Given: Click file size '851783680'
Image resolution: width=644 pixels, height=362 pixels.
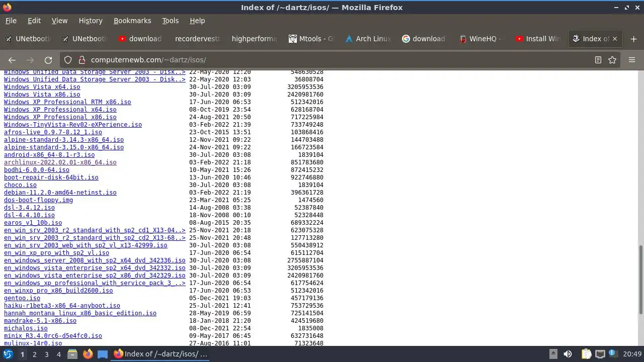Looking at the screenshot, I should (x=307, y=162).
